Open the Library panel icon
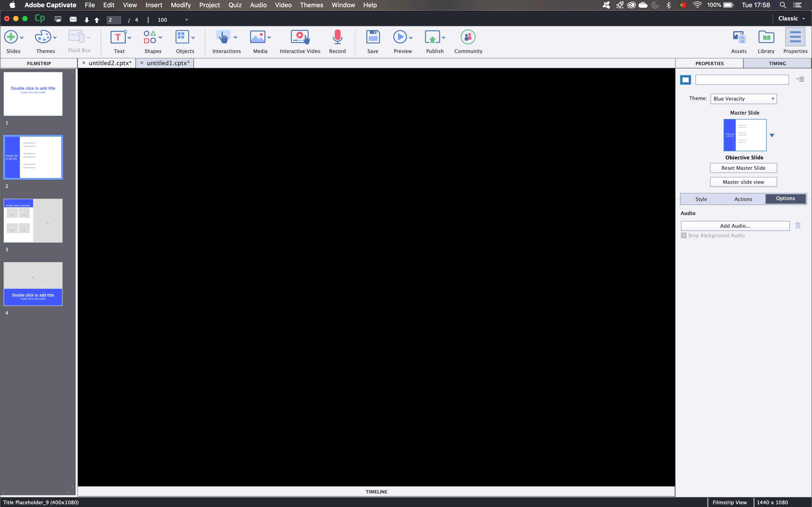812x507 pixels. pyautogui.click(x=766, y=38)
